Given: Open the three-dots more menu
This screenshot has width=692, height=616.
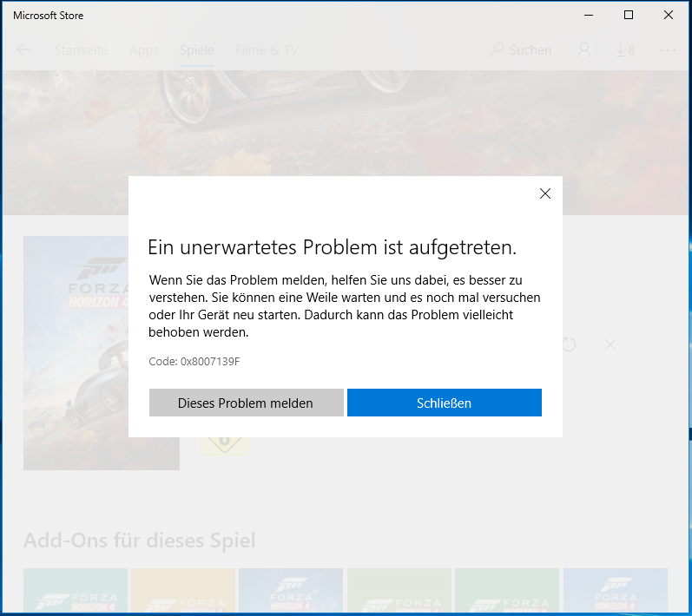Looking at the screenshot, I should coord(668,49).
